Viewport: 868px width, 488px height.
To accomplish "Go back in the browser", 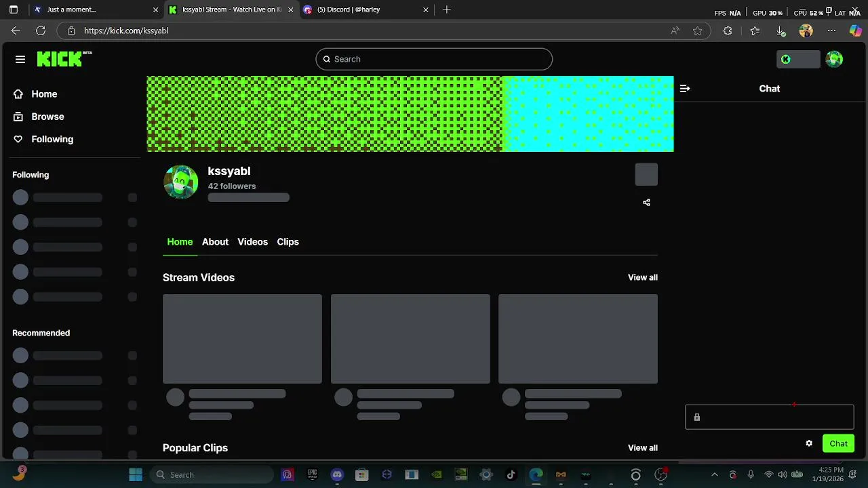I will (x=16, y=30).
